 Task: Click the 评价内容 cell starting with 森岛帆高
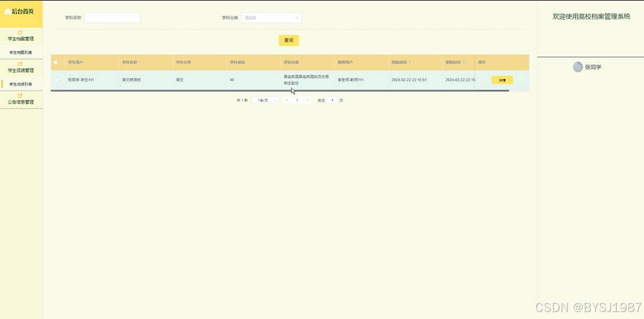306,80
